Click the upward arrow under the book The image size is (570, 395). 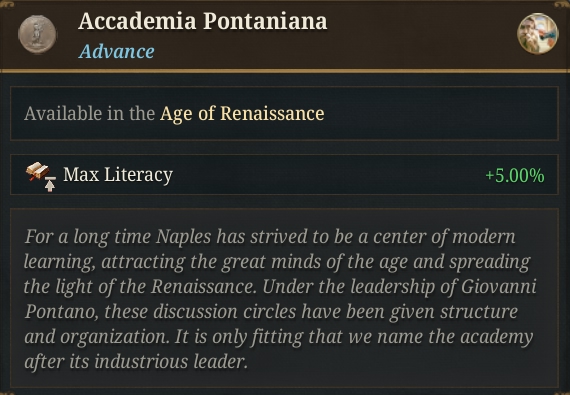tap(50, 184)
